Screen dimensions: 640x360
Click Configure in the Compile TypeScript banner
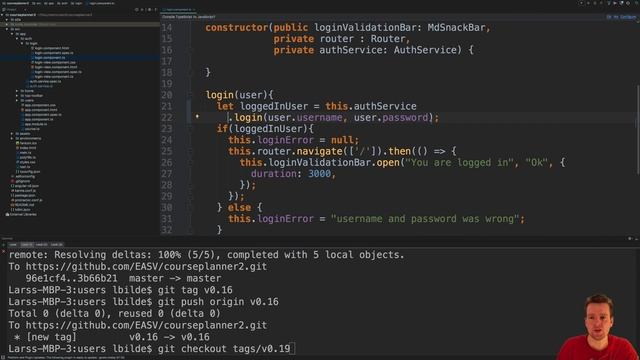click(x=628, y=17)
